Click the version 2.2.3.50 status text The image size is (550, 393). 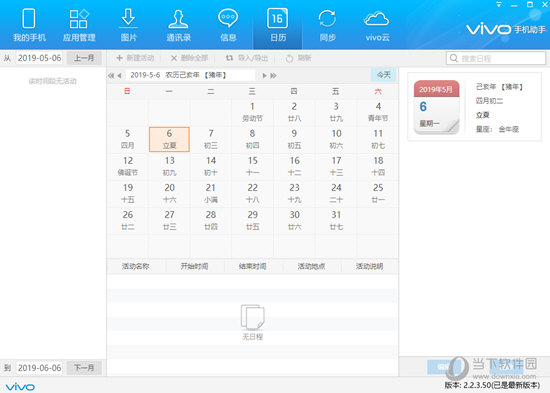tap(492, 385)
